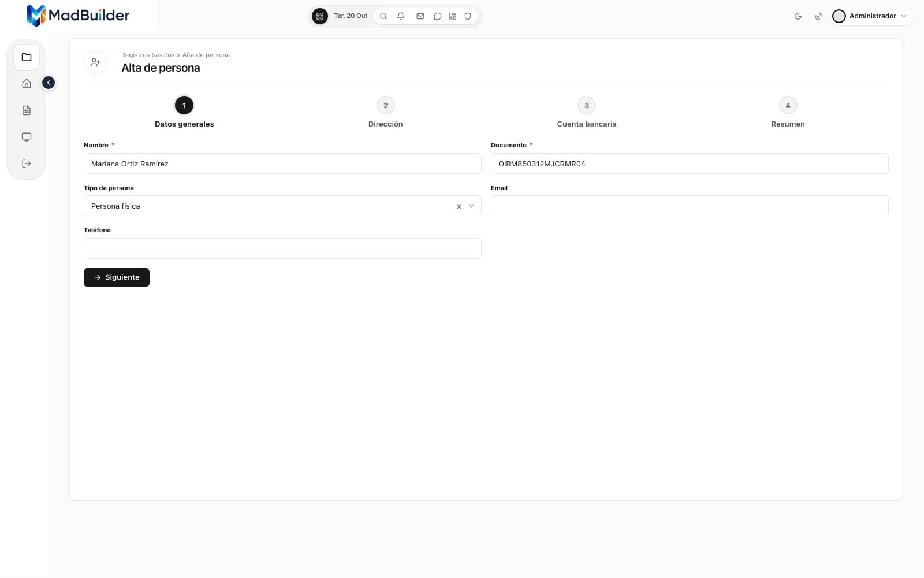Open the folder icon in sidebar
The image size is (924, 578).
point(27,57)
